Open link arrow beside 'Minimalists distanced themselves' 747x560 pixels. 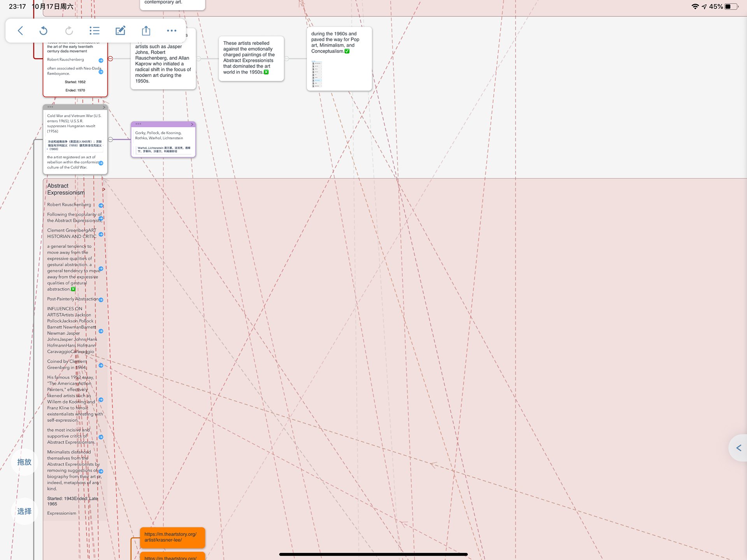(101, 471)
